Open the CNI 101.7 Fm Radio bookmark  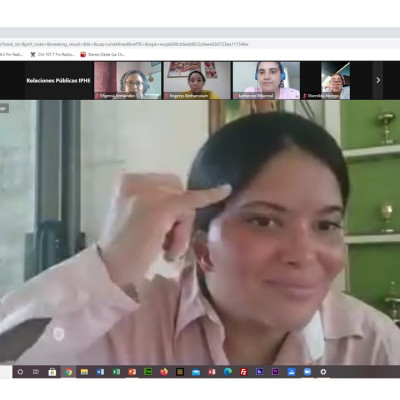pyautogui.click(x=53, y=54)
